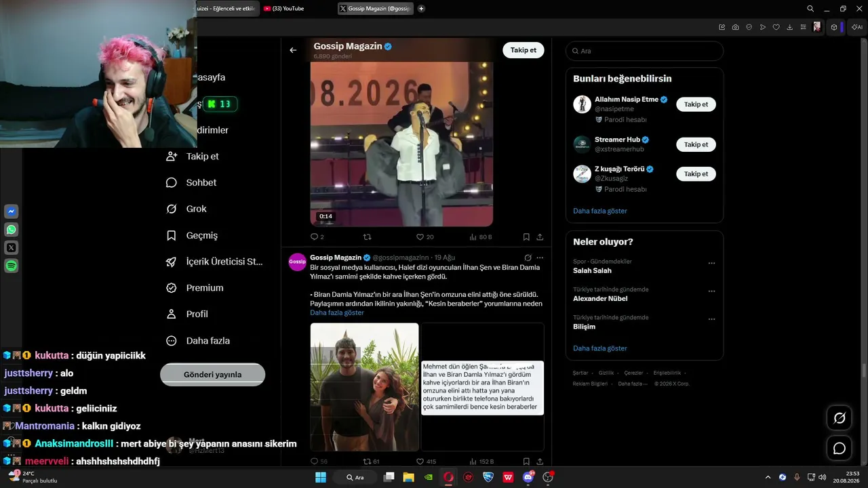
Task: Select the Gossip Magazin X tab
Action: (x=375, y=9)
